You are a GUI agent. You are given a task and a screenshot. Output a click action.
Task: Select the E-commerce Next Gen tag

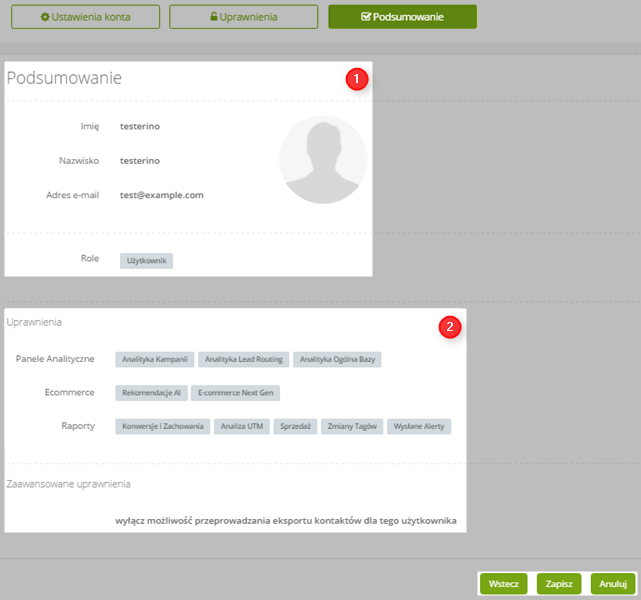[235, 393]
